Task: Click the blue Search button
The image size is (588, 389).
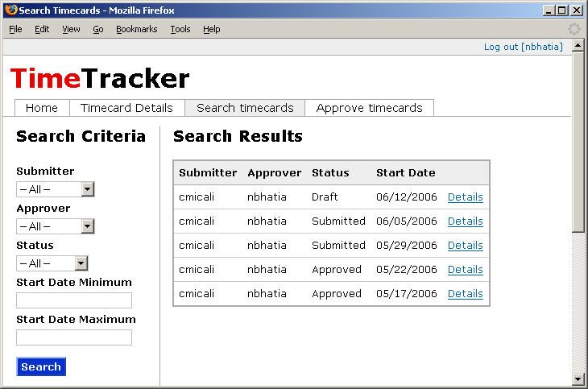Action: (41, 366)
